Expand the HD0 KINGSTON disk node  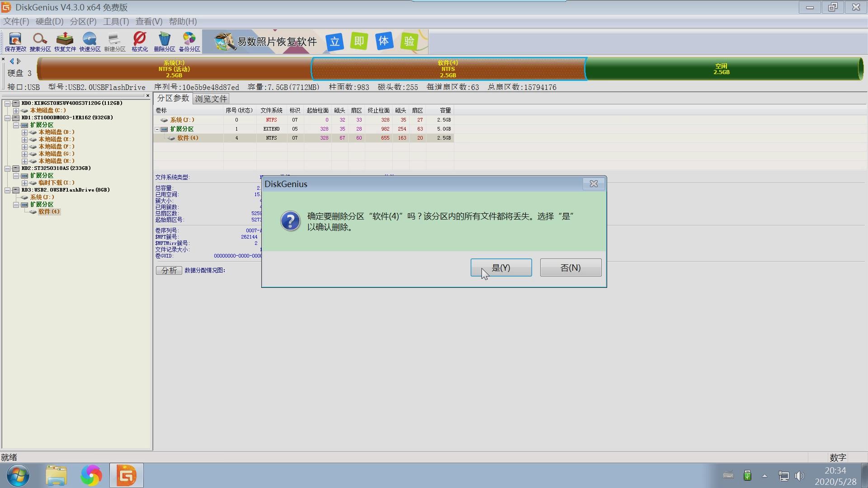(7, 103)
